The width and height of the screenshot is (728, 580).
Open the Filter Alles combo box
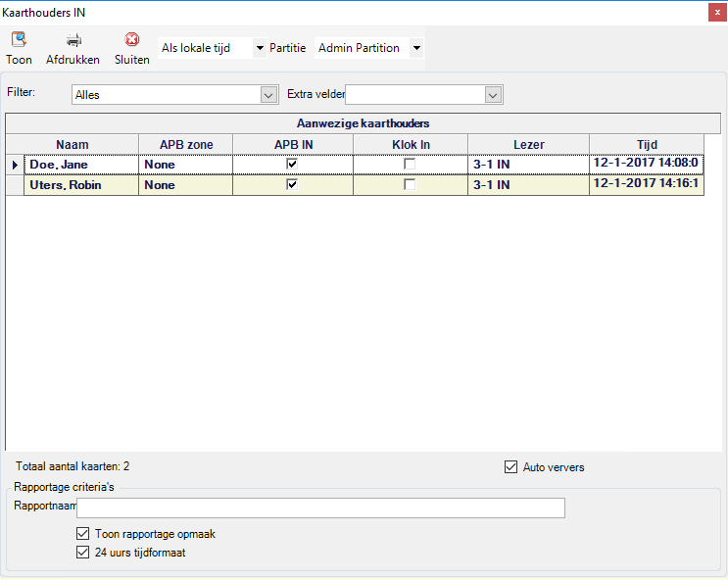(x=175, y=95)
